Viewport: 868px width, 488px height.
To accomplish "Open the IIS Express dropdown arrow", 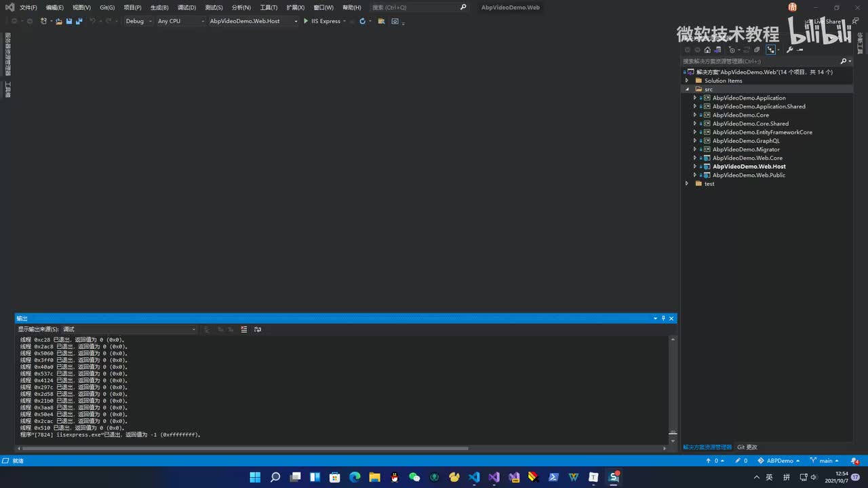I will tap(344, 21).
